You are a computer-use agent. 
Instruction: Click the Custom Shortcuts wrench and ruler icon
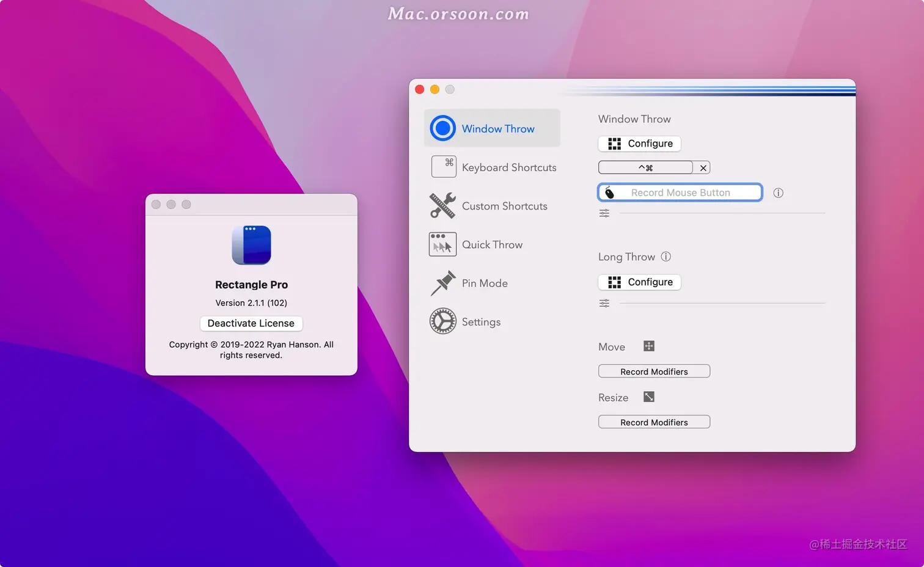pos(443,205)
